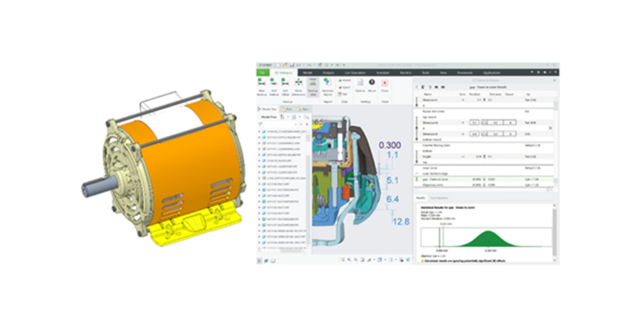Toggle the Stackup Table button

point(313,84)
